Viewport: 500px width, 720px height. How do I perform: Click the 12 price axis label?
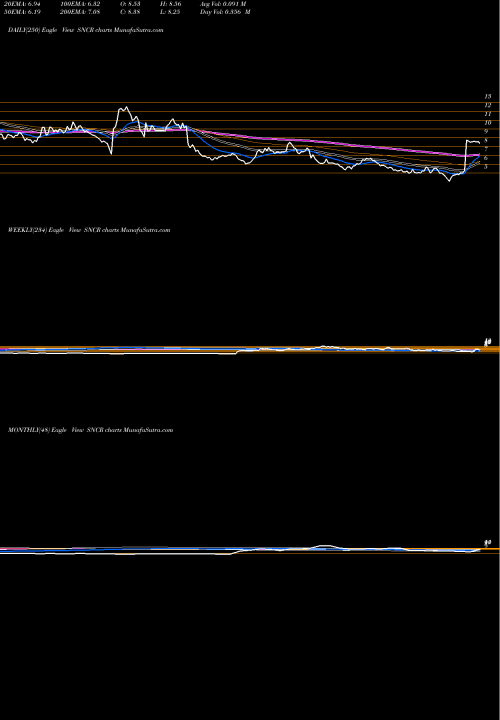click(488, 105)
